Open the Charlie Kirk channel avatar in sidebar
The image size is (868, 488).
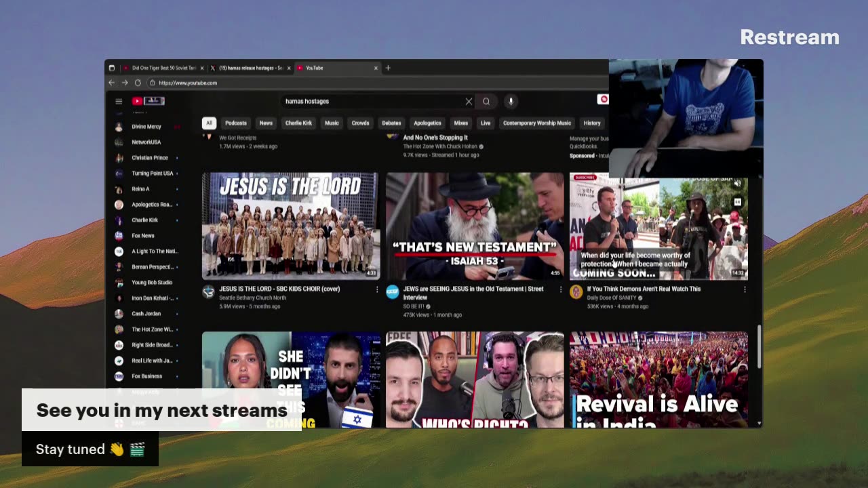(119, 220)
